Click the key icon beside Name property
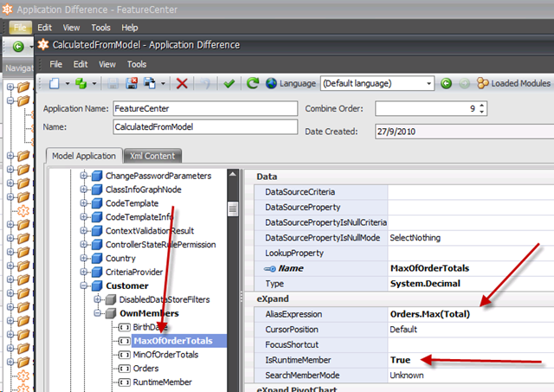 (x=270, y=269)
